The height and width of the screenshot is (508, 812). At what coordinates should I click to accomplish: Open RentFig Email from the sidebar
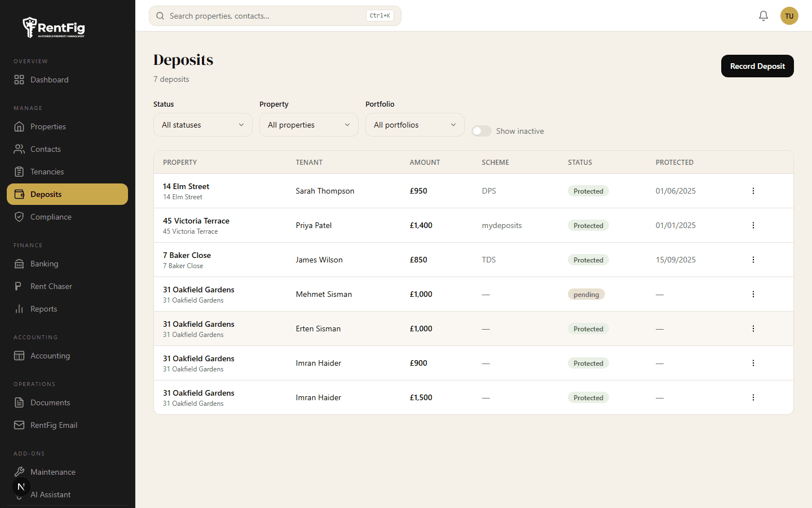point(54,425)
